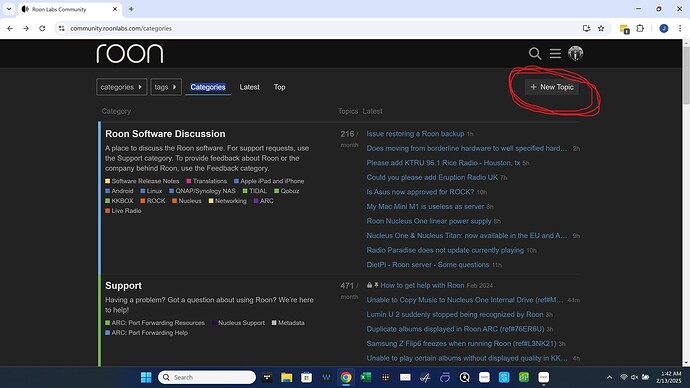
Task: Open My Mac Mini M1 is useless topic
Action: point(425,206)
